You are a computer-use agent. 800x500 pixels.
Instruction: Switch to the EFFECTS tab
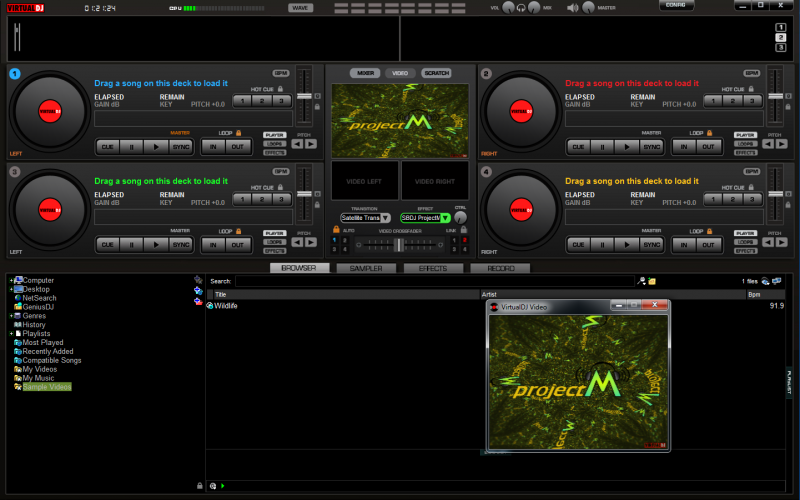pos(433,268)
